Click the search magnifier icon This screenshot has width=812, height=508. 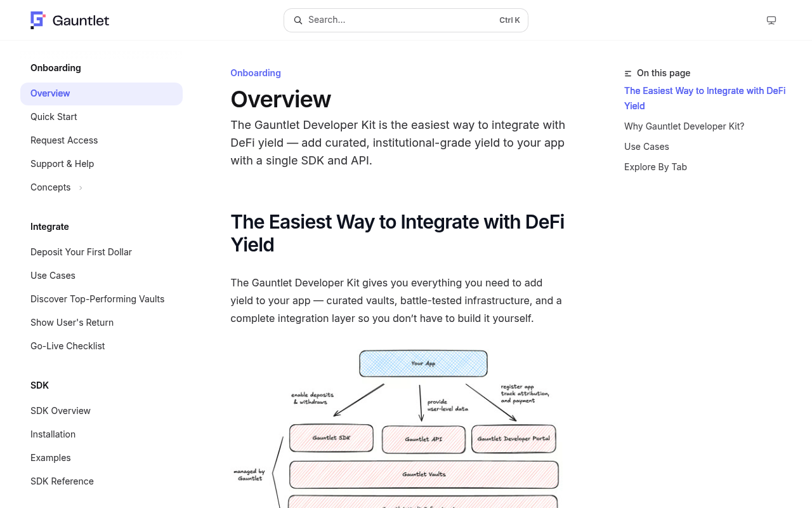pyautogui.click(x=298, y=20)
